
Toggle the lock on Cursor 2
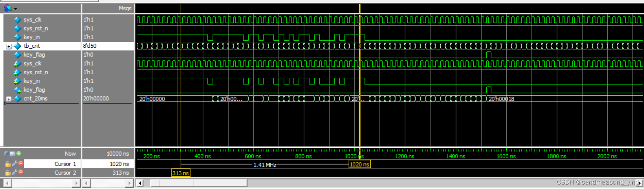tap(8, 173)
